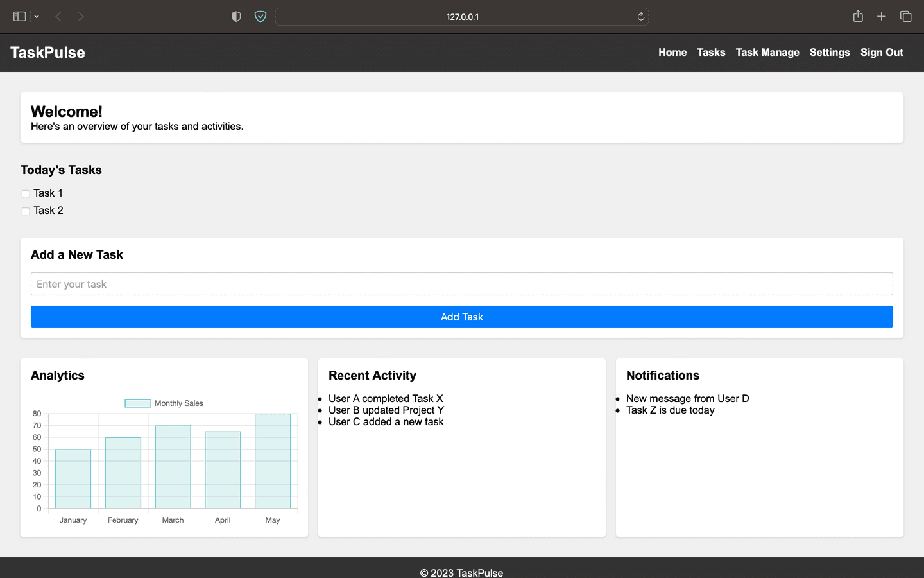Open the Share menu icon
This screenshot has width=924, height=578.
pyautogui.click(x=858, y=16)
